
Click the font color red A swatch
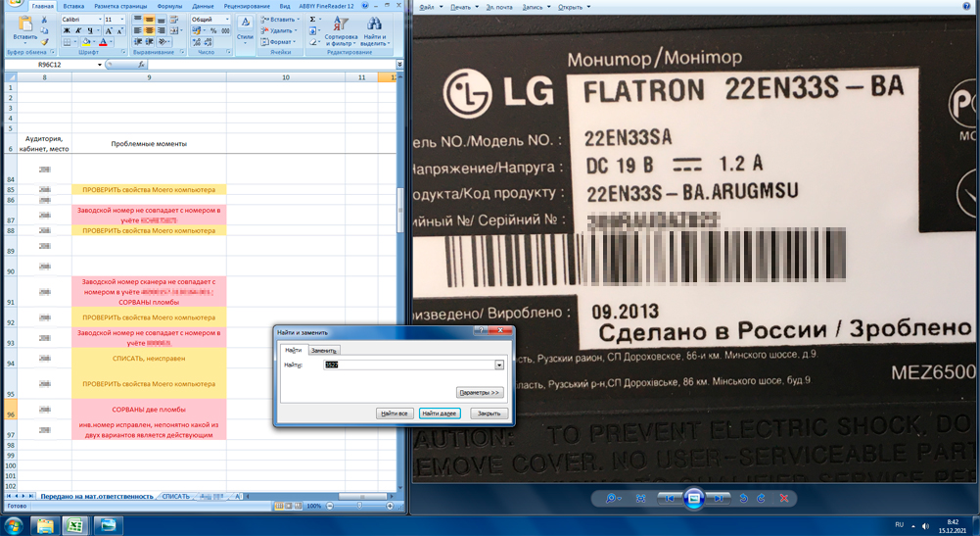point(103,42)
